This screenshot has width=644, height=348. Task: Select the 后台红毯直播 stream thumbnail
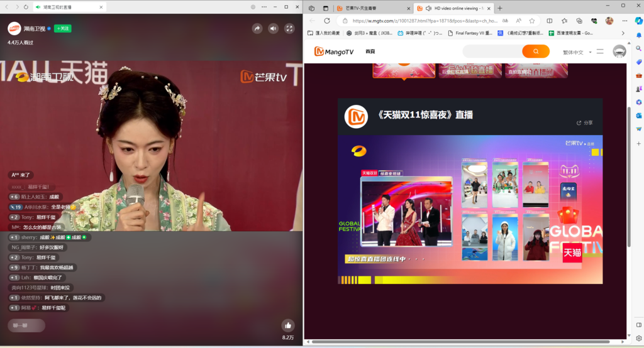(x=470, y=70)
